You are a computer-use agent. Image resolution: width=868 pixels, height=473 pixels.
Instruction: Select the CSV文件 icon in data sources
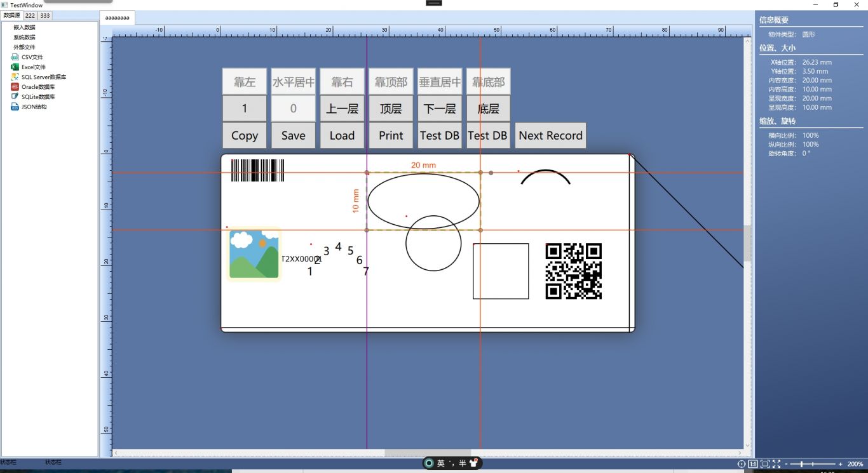(x=15, y=57)
